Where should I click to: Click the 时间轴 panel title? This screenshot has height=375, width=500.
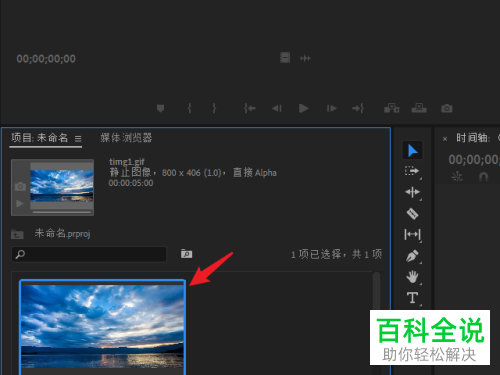click(473, 138)
